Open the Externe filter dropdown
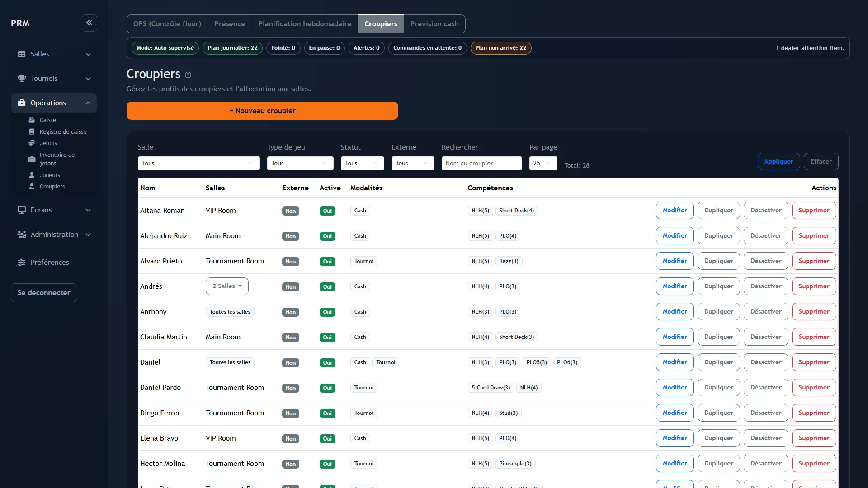 pos(413,163)
